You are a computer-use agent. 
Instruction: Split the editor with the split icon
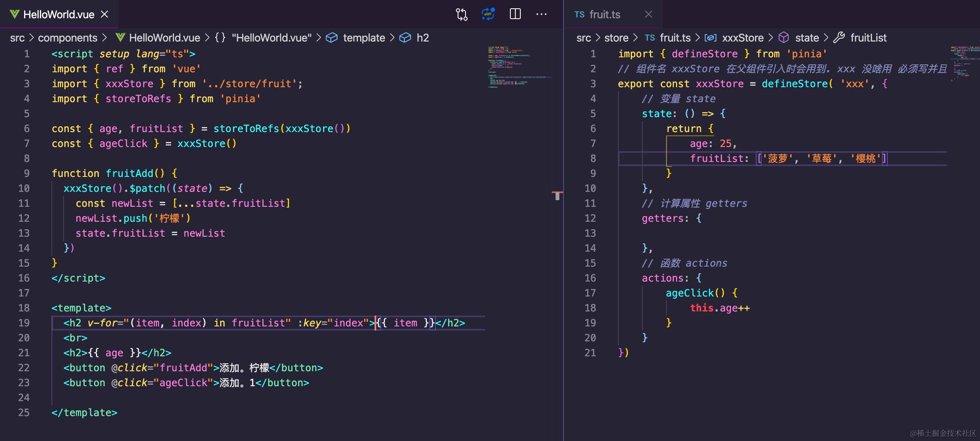(x=515, y=14)
